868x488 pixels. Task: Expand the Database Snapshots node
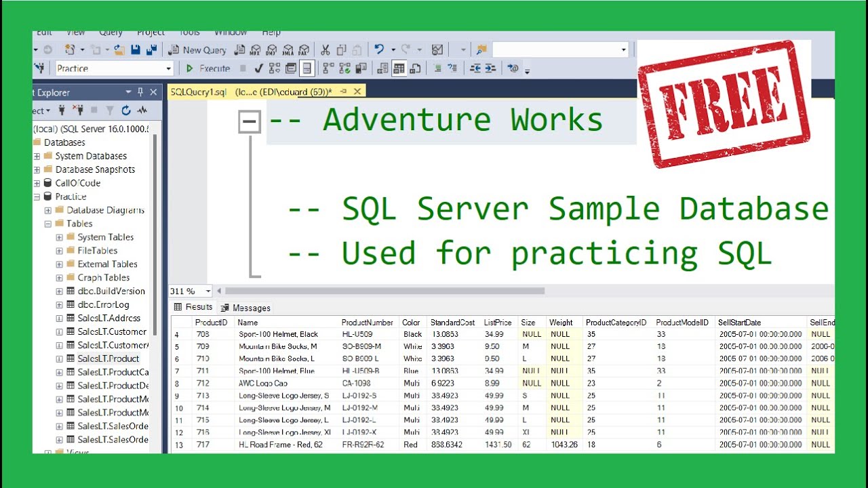click(37, 169)
